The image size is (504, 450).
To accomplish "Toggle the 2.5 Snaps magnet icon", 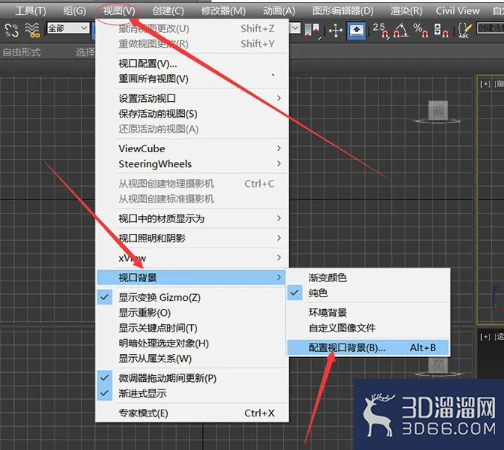I will [x=381, y=30].
